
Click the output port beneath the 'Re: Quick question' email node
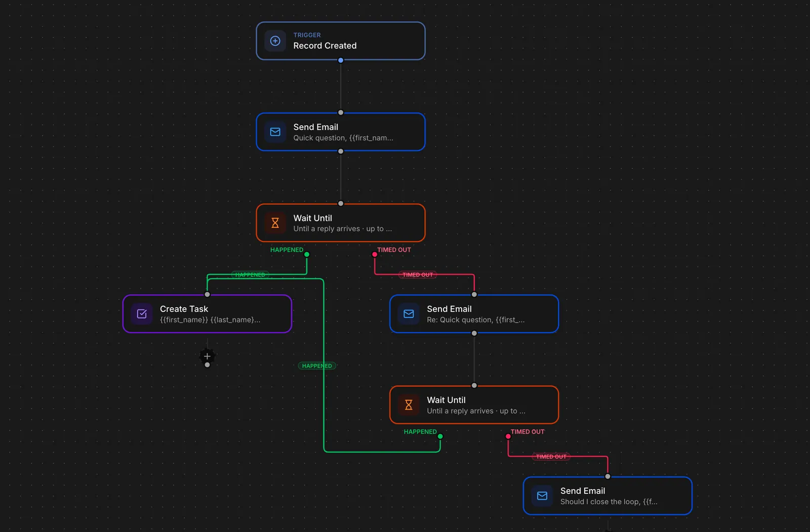click(x=474, y=333)
